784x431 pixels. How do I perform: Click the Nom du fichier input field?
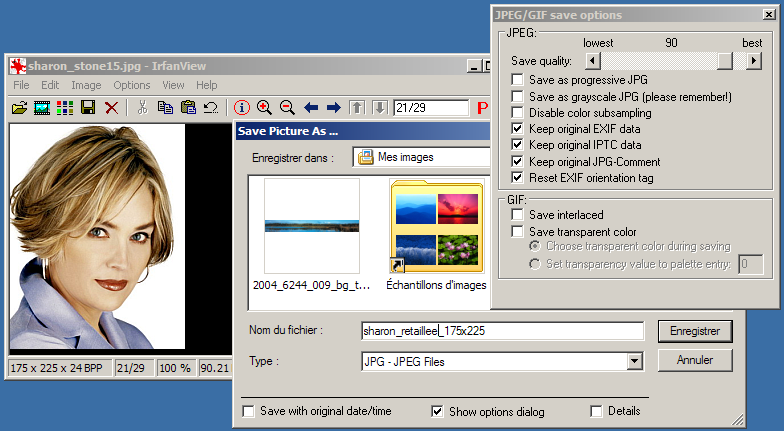coord(502,331)
